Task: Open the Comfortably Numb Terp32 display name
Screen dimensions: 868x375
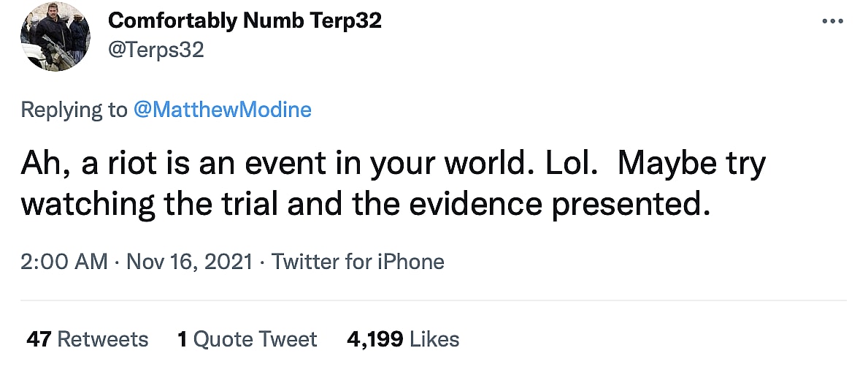Action: click(x=245, y=21)
